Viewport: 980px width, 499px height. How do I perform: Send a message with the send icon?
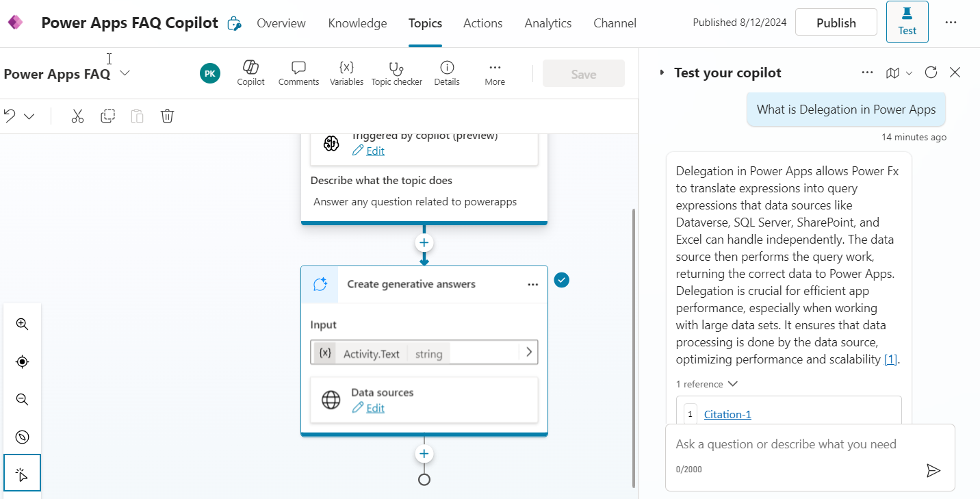933,470
